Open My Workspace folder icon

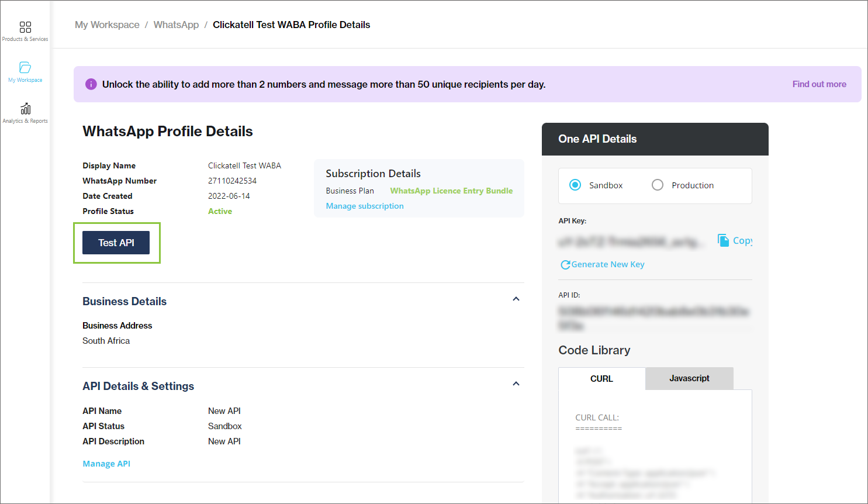[25, 67]
